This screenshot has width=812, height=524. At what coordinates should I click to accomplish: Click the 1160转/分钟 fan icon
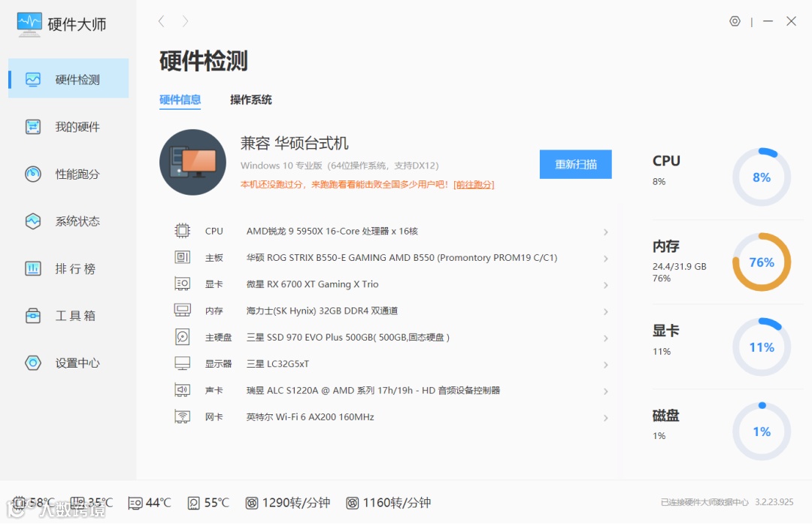coord(352,503)
